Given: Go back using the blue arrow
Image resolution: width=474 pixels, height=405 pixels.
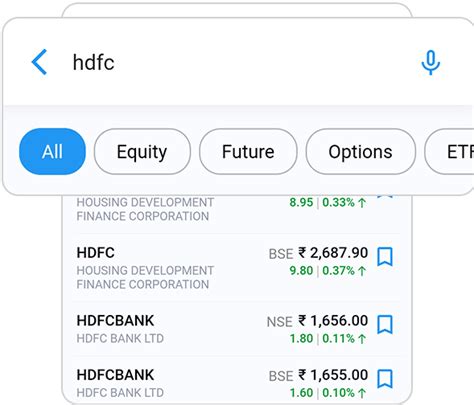Looking at the screenshot, I should pyautogui.click(x=39, y=62).
